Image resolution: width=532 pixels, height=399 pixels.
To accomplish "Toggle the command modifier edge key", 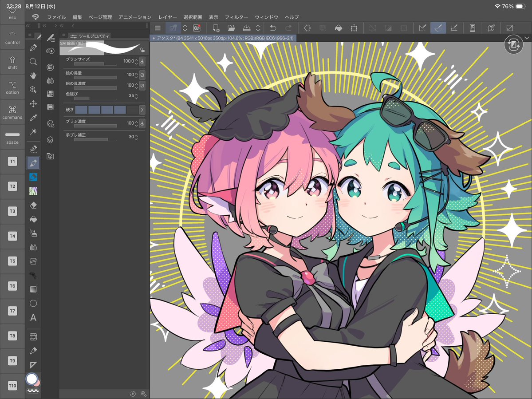I will (x=12, y=113).
